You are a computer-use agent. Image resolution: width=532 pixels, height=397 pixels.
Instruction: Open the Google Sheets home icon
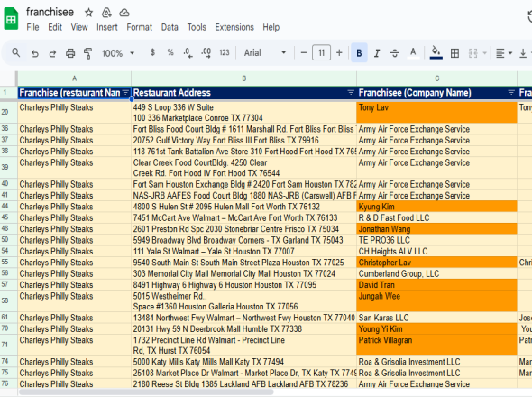pos(11,19)
